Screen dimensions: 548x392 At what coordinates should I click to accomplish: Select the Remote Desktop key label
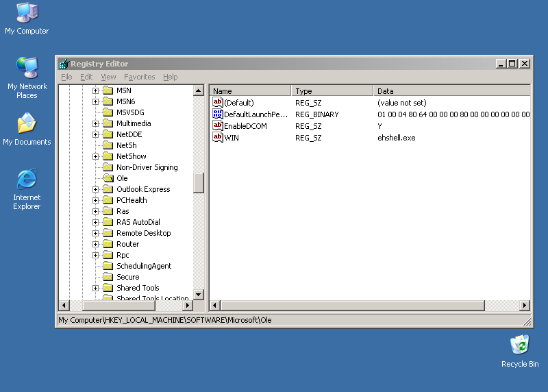(x=144, y=233)
